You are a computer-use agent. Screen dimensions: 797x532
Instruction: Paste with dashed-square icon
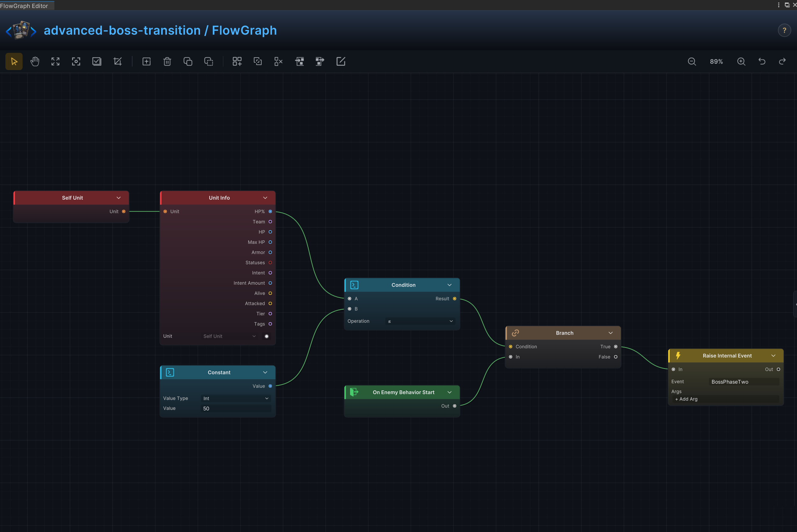click(208, 61)
